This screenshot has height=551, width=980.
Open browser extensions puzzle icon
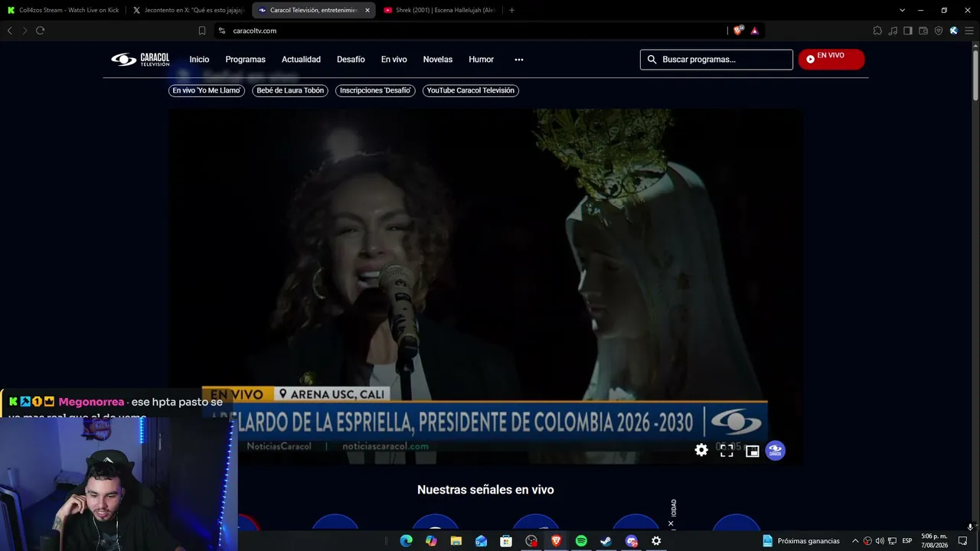877,31
